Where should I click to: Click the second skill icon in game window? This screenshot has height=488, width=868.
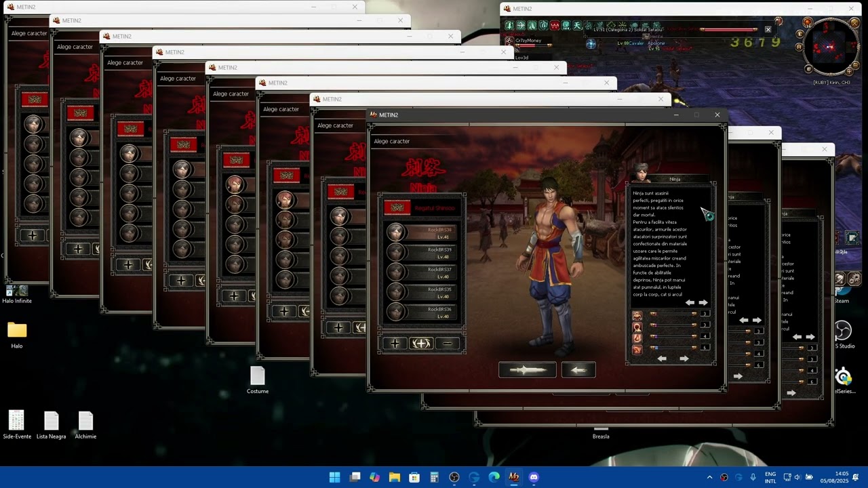click(521, 25)
